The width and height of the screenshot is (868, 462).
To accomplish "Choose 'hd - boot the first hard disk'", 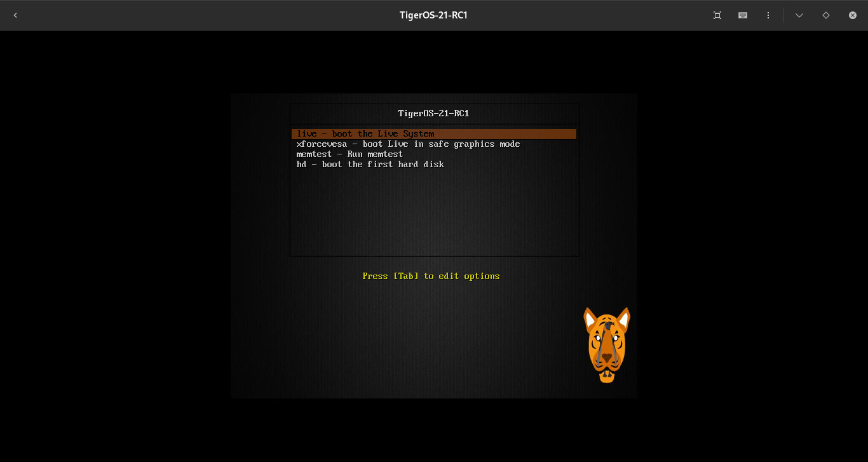I will pyautogui.click(x=370, y=165).
